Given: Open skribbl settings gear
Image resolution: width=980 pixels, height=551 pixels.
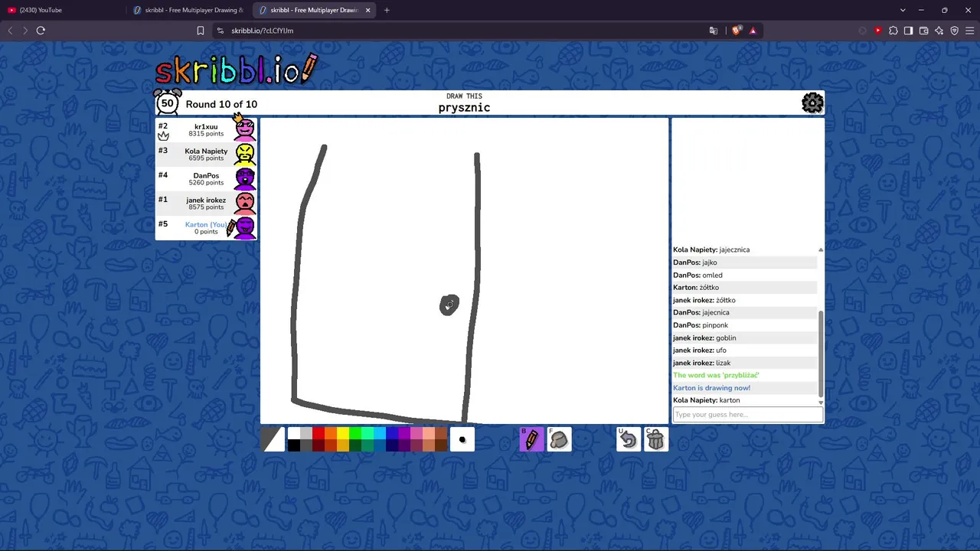Looking at the screenshot, I should pyautogui.click(x=812, y=103).
